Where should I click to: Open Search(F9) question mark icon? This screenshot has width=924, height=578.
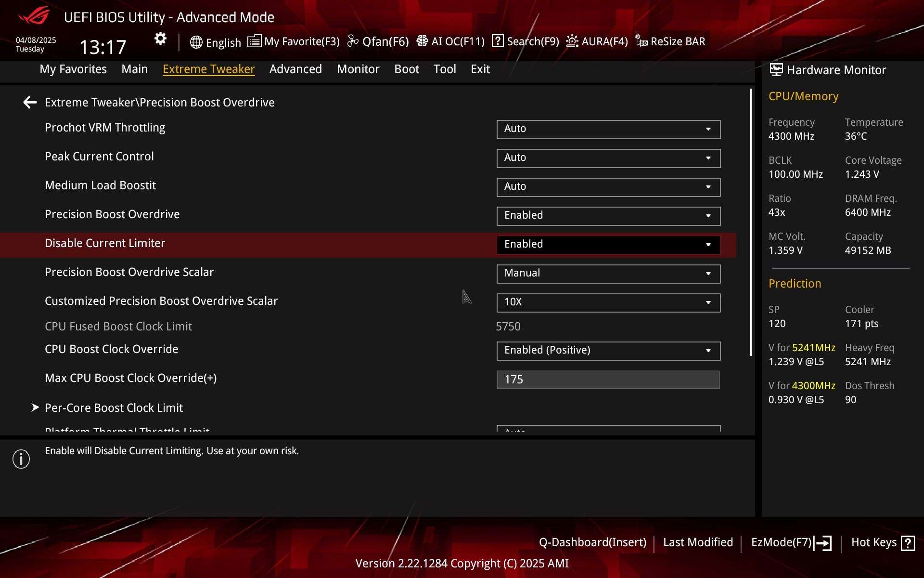click(498, 41)
